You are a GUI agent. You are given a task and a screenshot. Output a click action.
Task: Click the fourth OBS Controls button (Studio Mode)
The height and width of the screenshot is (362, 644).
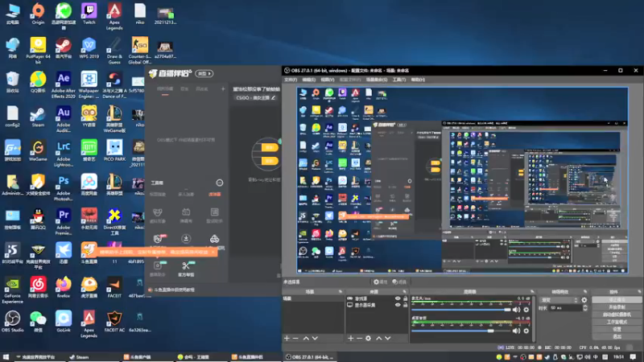click(617, 323)
